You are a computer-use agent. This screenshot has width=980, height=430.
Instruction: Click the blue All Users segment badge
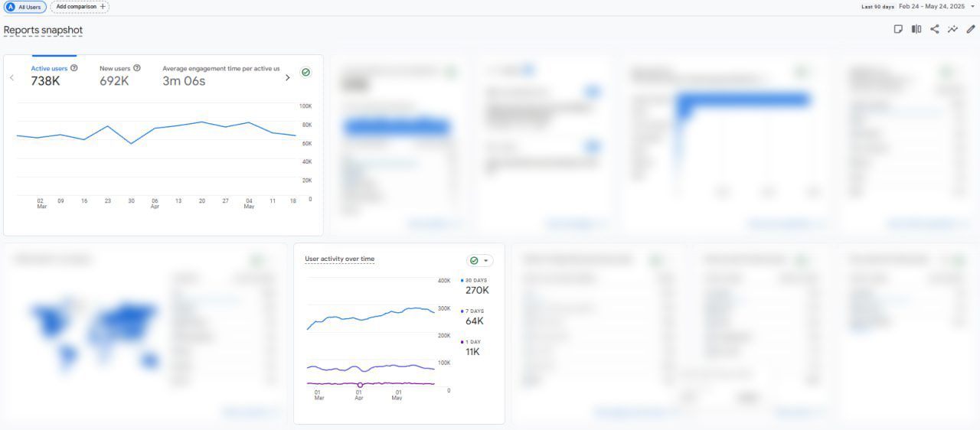pos(26,7)
